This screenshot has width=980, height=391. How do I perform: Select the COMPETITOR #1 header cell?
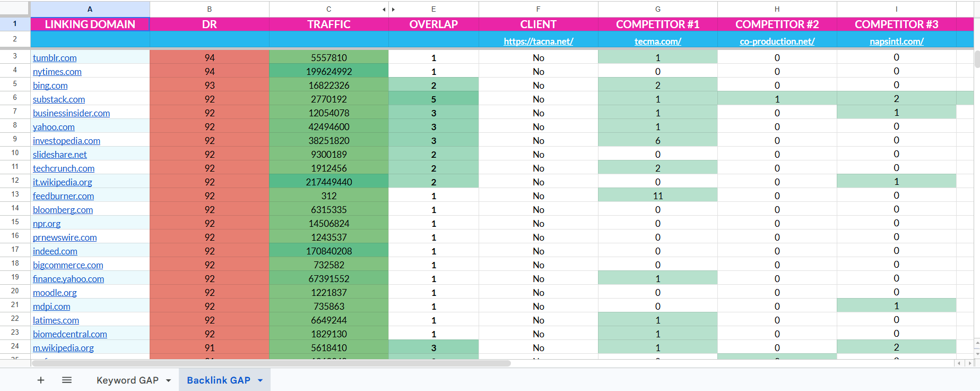tap(658, 24)
